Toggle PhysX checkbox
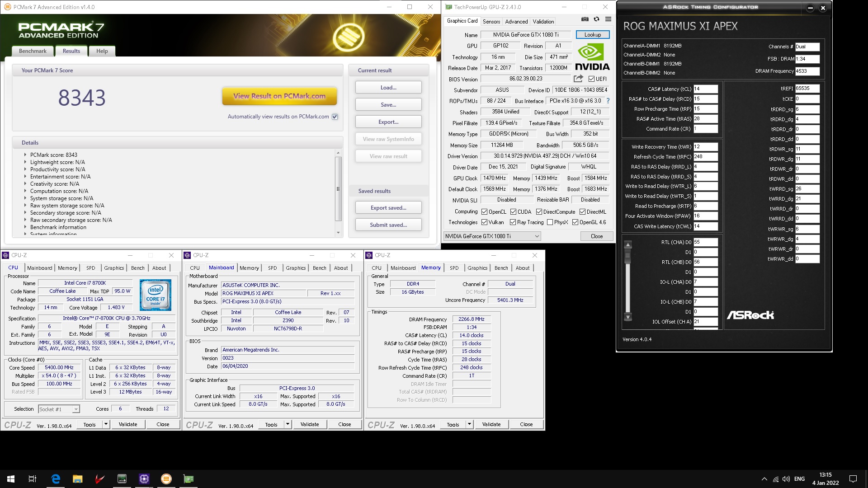868x488 pixels. click(550, 222)
